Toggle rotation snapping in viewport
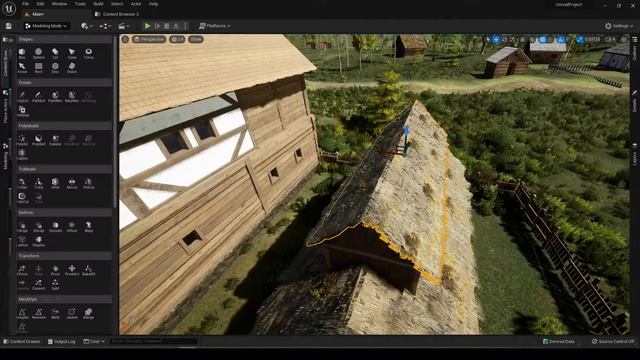Viewport: 640px width, 360px height. 562,39
